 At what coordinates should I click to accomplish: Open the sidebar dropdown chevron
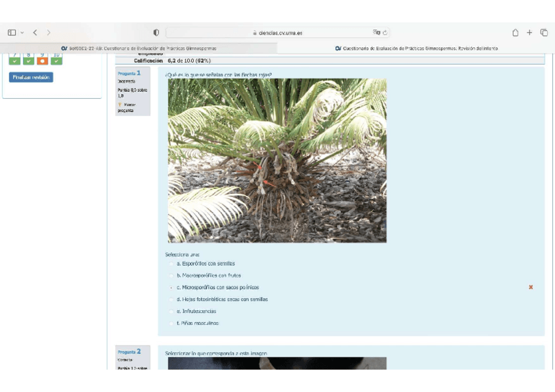(22, 33)
